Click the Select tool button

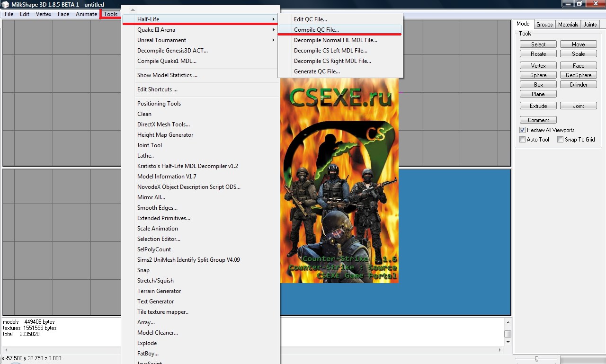coord(538,44)
